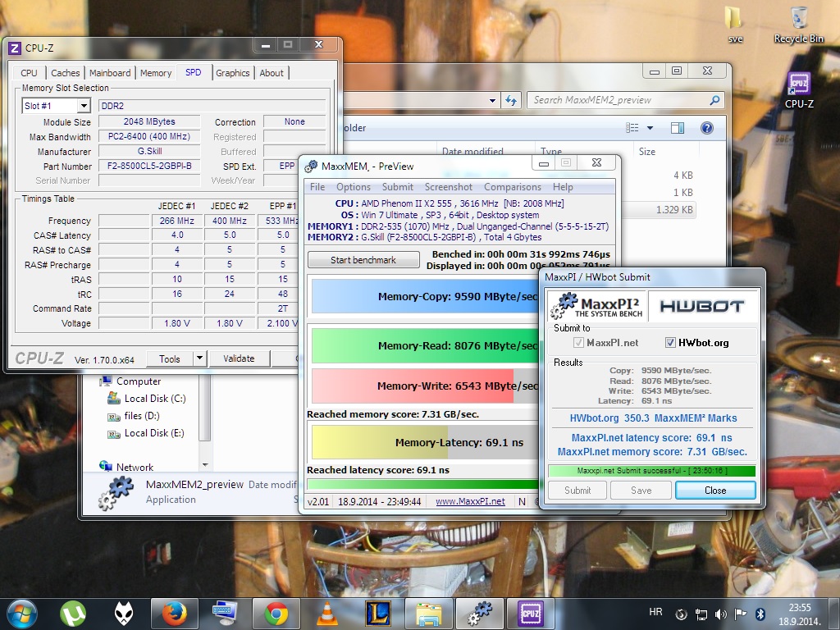This screenshot has width=840, height=630.
Task: Click Explorer refresh arrows button
Action: pos(510,100)
